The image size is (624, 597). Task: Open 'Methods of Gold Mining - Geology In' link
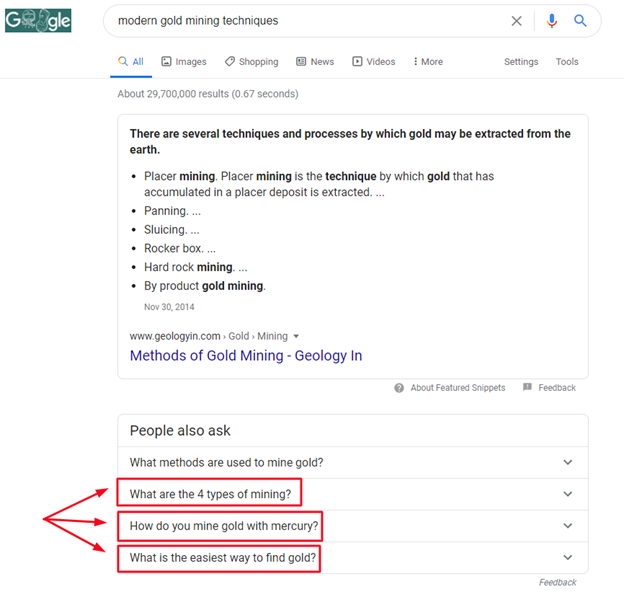pyautogui.click(x=246, y=356)
